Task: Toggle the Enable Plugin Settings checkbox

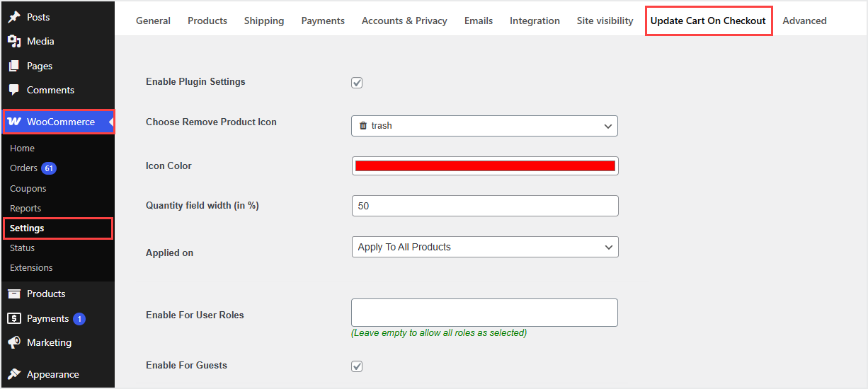Action: coord(357,83)
